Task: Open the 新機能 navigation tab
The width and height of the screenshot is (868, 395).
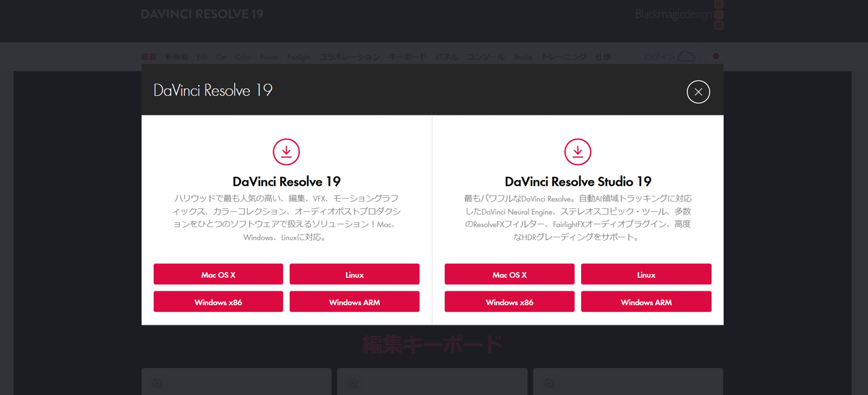Action: pyautogui.click(x=176, y=57)
